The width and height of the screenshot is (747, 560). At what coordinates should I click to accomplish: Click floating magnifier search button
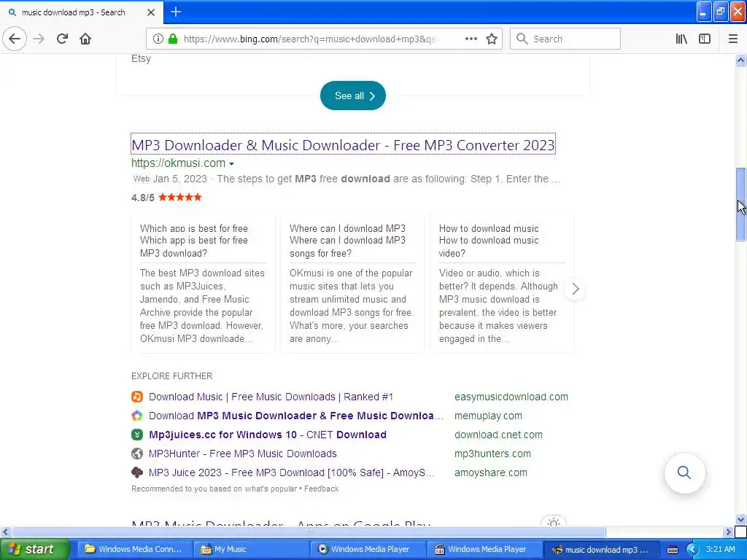684,472
